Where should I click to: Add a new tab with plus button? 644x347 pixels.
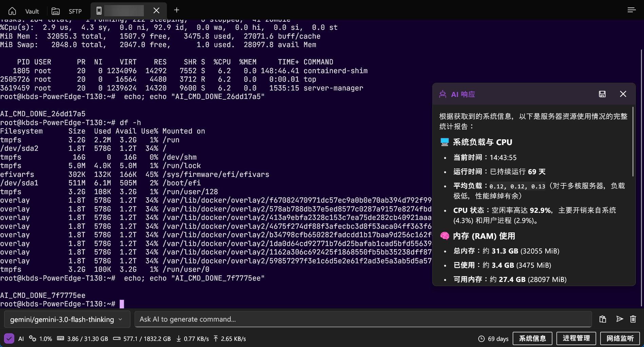click(176, 10)
